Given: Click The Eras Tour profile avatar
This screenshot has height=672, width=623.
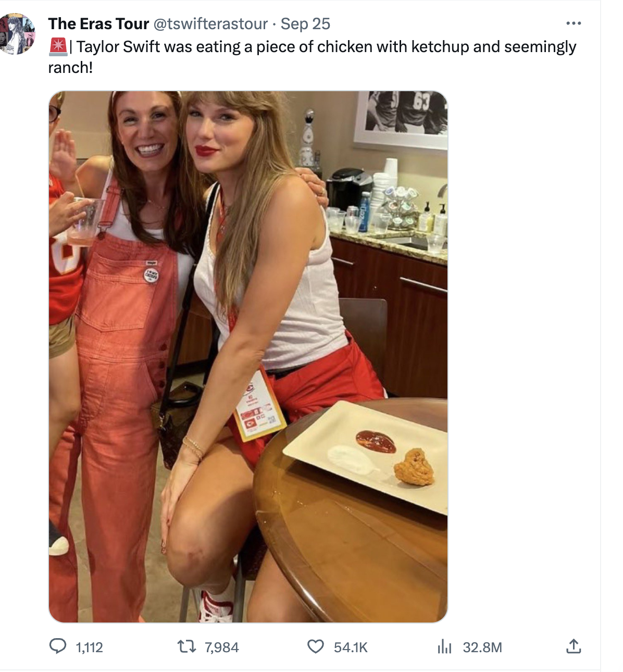Looking at the screenshot, I should [17, 34].
